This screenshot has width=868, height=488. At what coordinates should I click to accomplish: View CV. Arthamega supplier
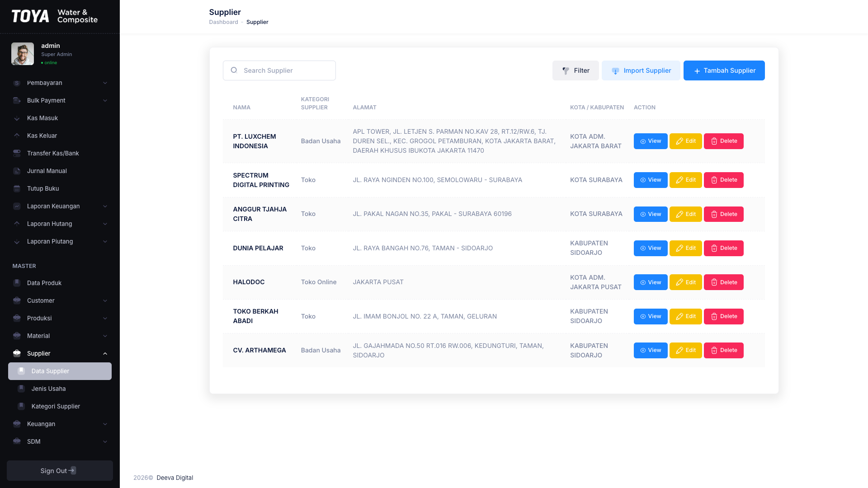650,350
